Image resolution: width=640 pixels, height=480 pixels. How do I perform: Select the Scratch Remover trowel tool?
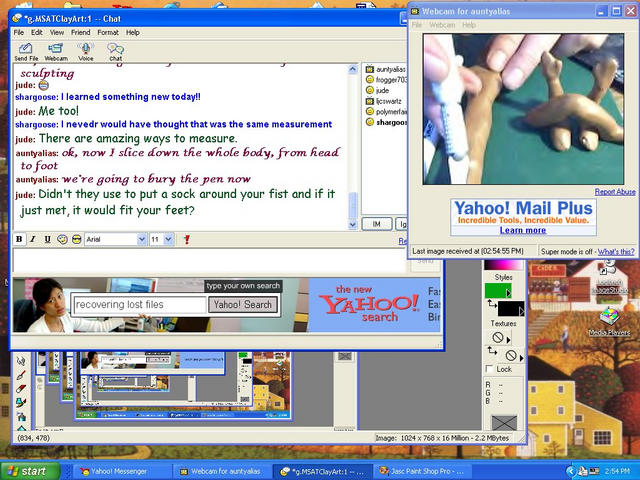click(x=21, y=375)
